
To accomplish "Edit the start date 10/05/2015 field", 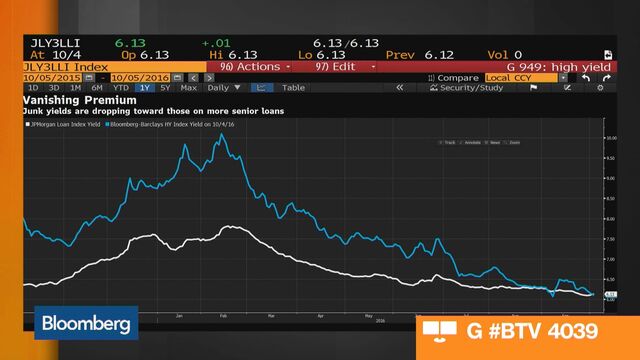I will tap(52, 78).
